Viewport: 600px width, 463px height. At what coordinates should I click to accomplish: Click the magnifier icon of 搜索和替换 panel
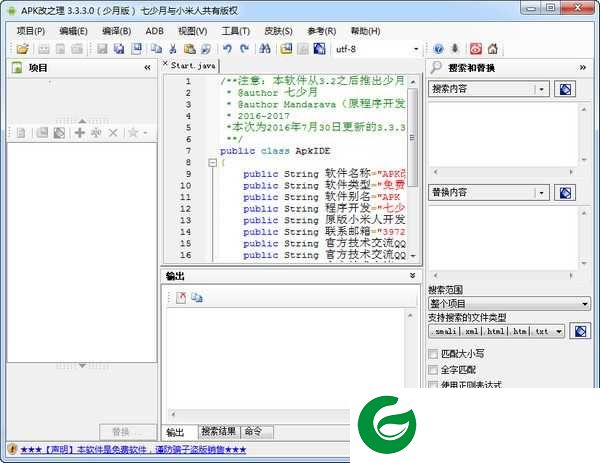pos(436,67)
